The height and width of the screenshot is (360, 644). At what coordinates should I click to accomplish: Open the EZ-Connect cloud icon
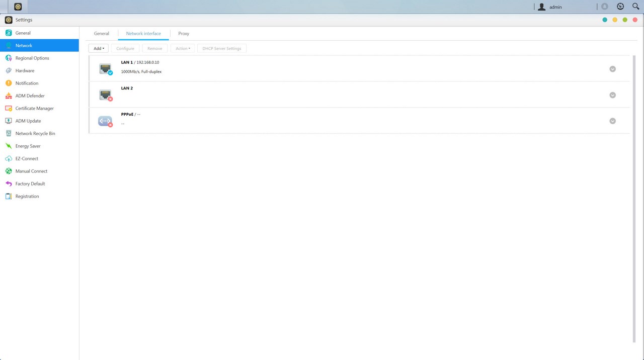tap(9, 159)
